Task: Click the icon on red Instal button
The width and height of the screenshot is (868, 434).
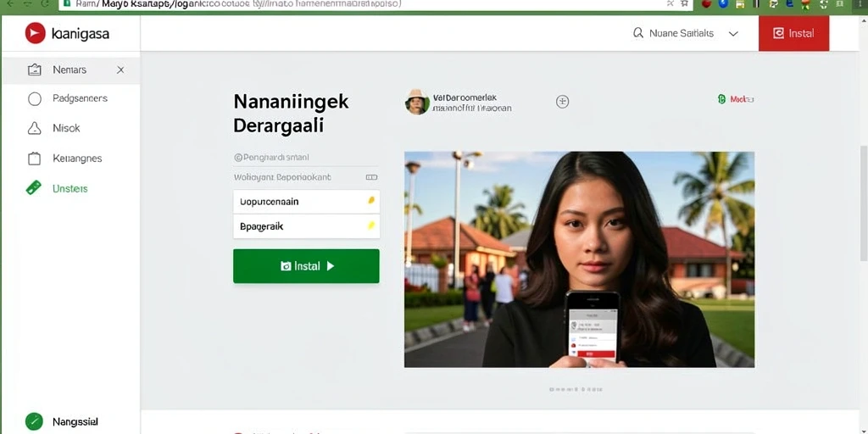Action: 778,33
